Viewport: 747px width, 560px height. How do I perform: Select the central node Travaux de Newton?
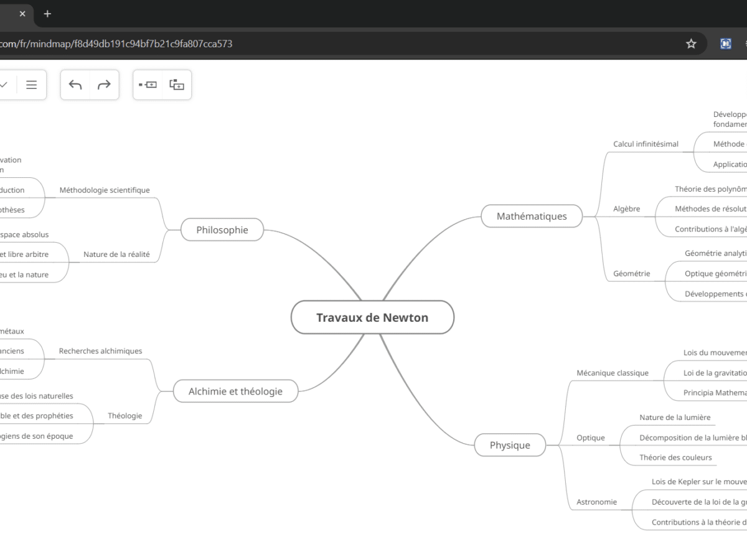(372, 317)
